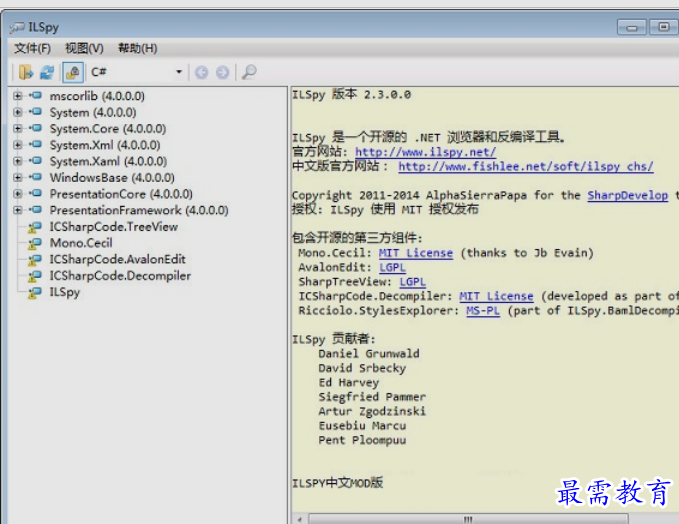Expand the System.Core node

click(17, 129)
